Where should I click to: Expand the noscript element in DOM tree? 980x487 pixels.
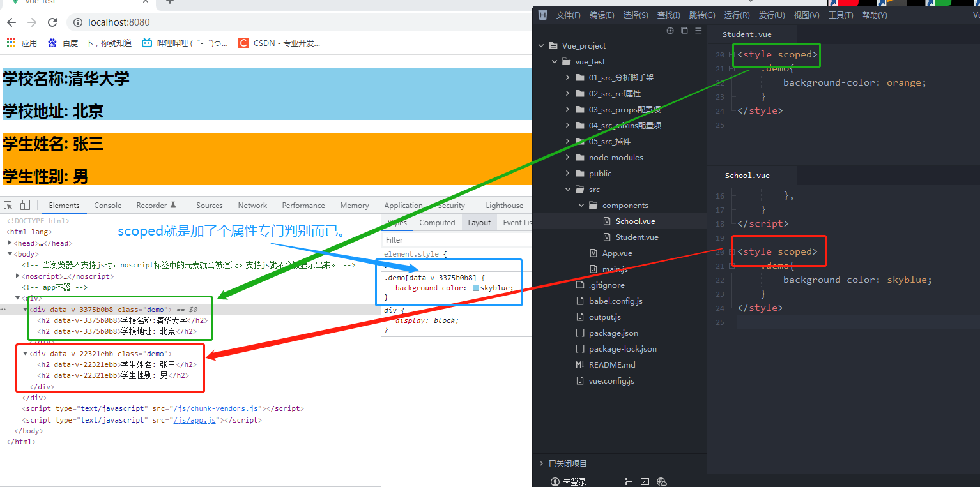[17, 276]
